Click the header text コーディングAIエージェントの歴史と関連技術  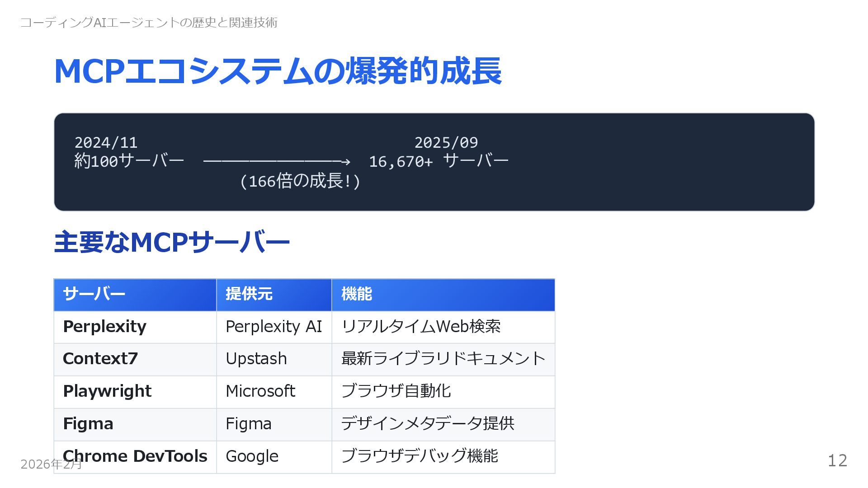[149, 22]
